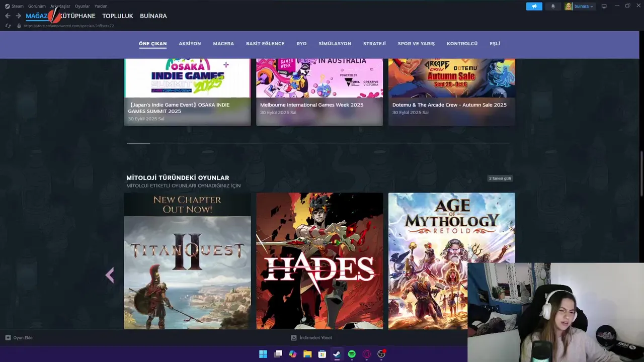Screen dimensions: 644x362
Task: Click the plus icon for Oyun Ekle
Action: pyautogui.click(x=8, y=337)
